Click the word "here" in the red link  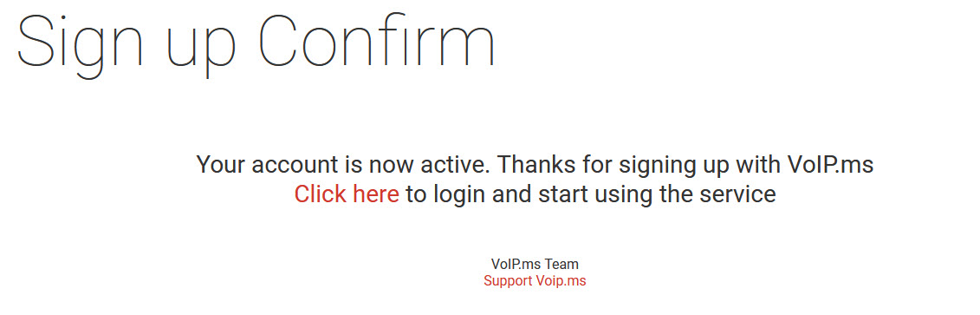pyautogui.click(x=376, y=194)
